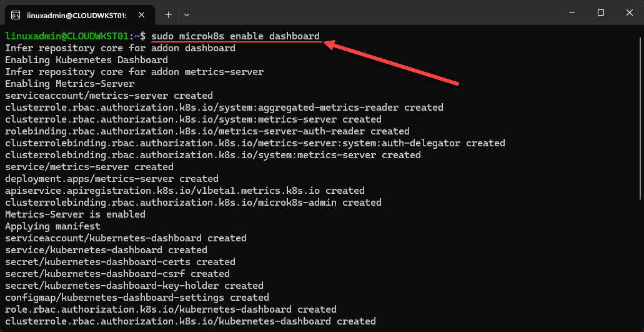Click the "Enabling Metrics-Server" output line
Viewport: 644px width, 332px height.
click(x=69, y=84)
